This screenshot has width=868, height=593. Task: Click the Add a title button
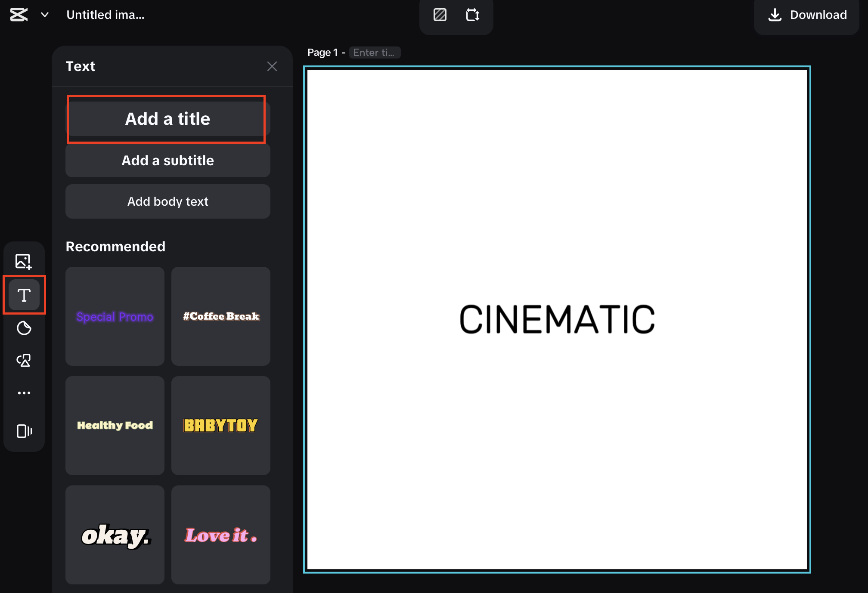[167, 119]
